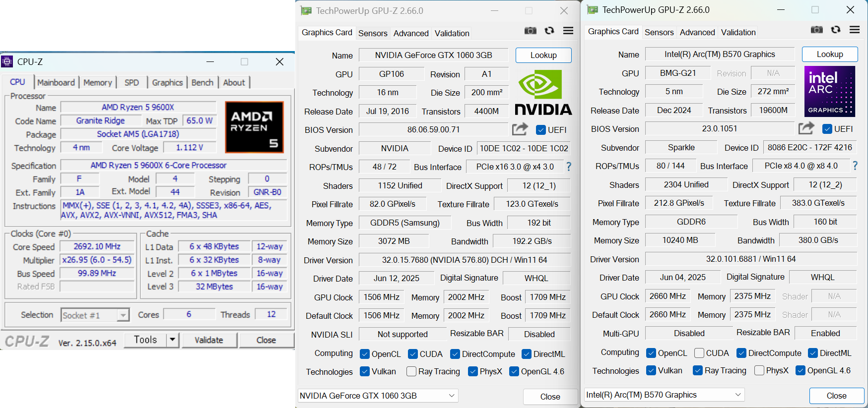Refresh GTX 1060 GPU-Z window via reload icon
The width and height of the screenshot is (868, 408).
click(549, 31)
